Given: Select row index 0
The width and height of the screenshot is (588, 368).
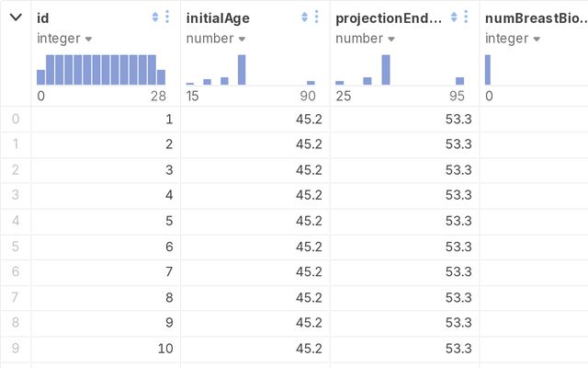Looking at the screenshot, I should click(x=16, y=119).
